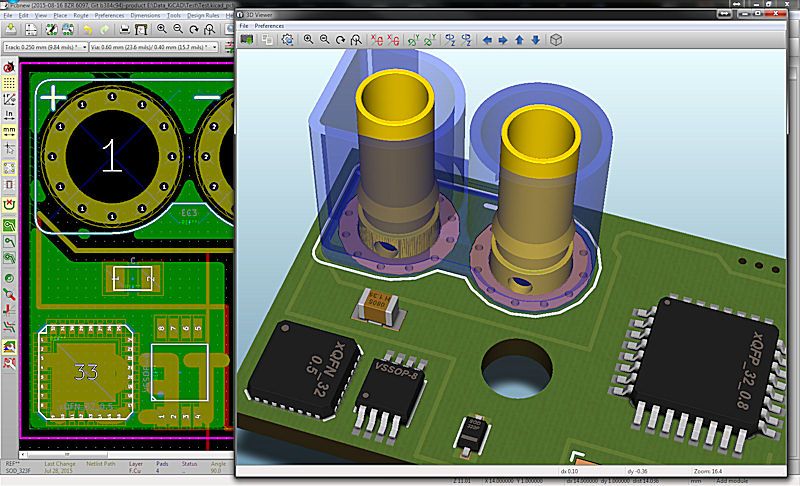Rotate Y counterclockwise in 3D Viewer
800x486 pixels.
[x=430, y=40]
